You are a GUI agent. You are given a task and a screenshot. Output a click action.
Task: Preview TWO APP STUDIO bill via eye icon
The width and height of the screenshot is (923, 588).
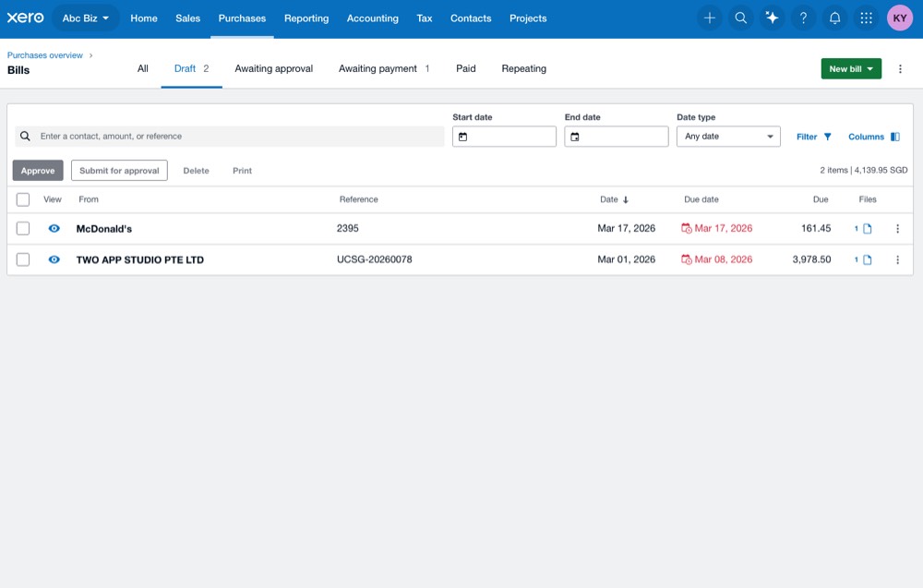[x=54, y=259]
